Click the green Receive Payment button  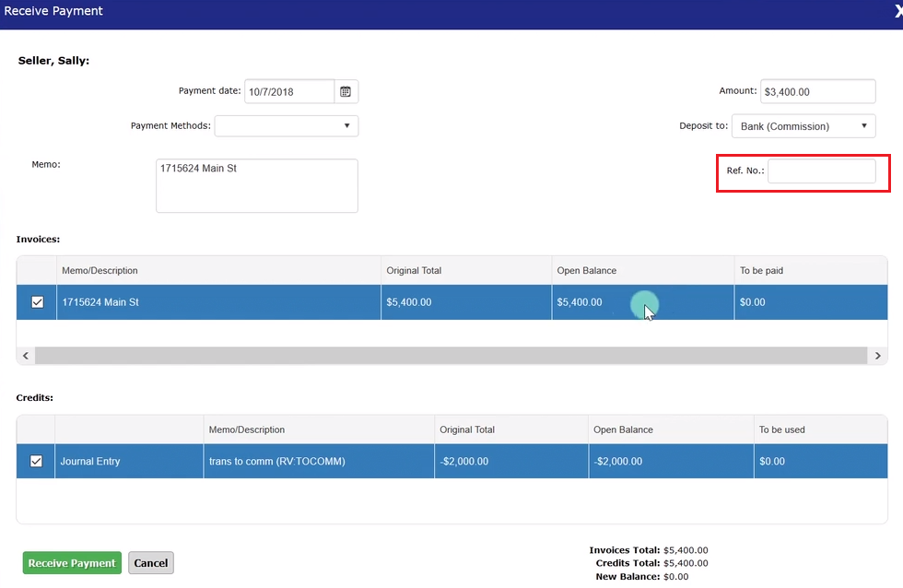coord(72,563)
